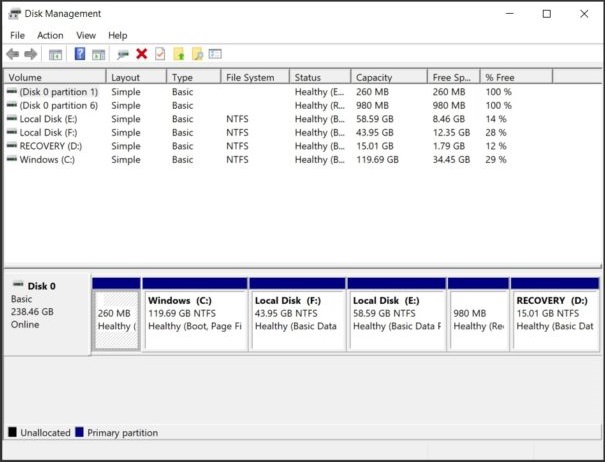Click the red X delete icon
This screenshot has height=462, width=605.
(x=141, y=54)
